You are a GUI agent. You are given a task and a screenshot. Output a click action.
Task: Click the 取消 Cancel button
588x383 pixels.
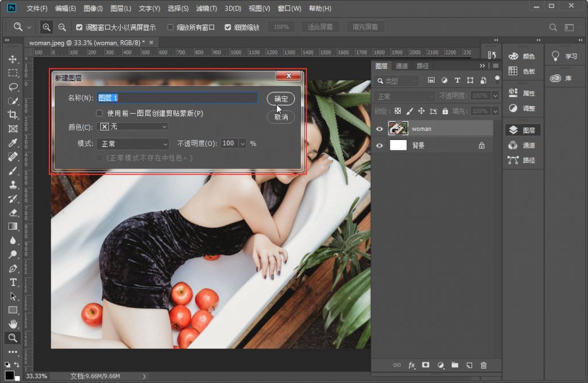281,117
